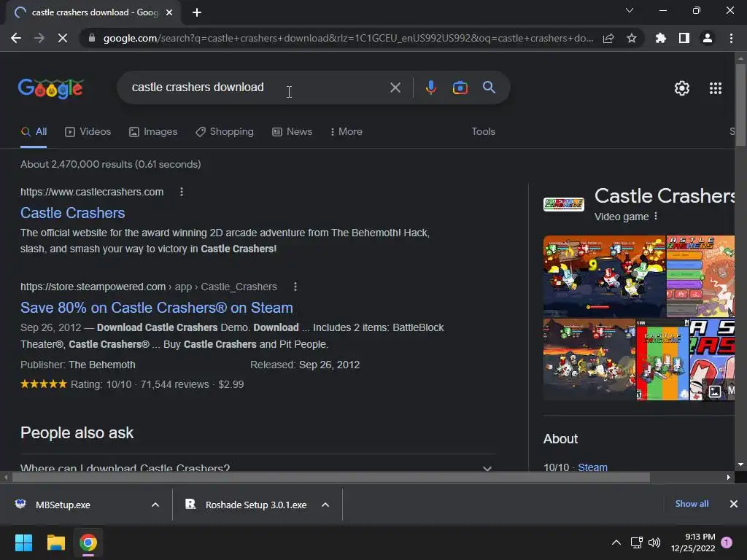
Task: Open the three-dot menu beside castlecrashers.com
Action: click(x=182, y=192)
